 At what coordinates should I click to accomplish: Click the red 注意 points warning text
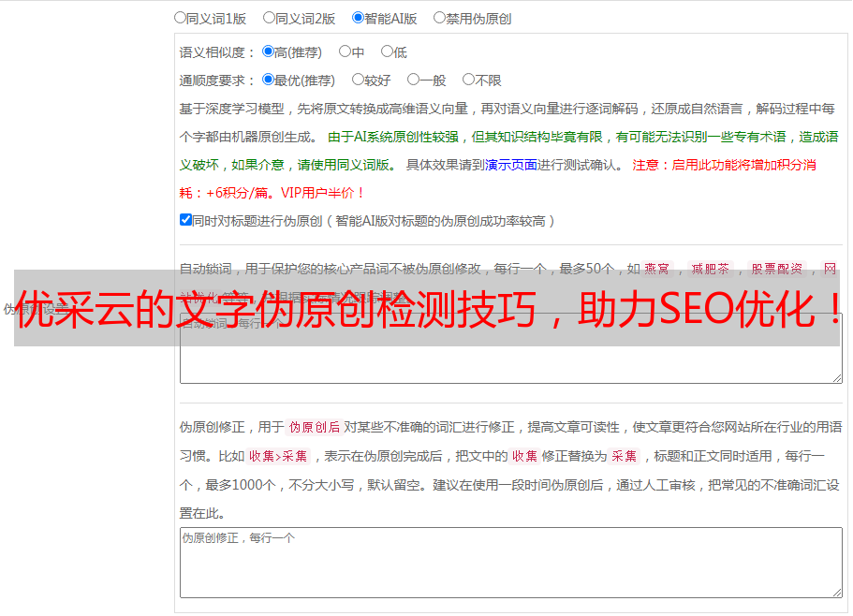(x=497, y=179)
